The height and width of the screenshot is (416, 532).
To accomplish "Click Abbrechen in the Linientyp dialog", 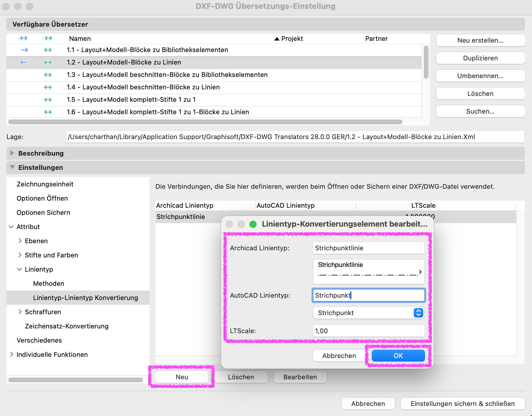I will click(x=339, y=356).
